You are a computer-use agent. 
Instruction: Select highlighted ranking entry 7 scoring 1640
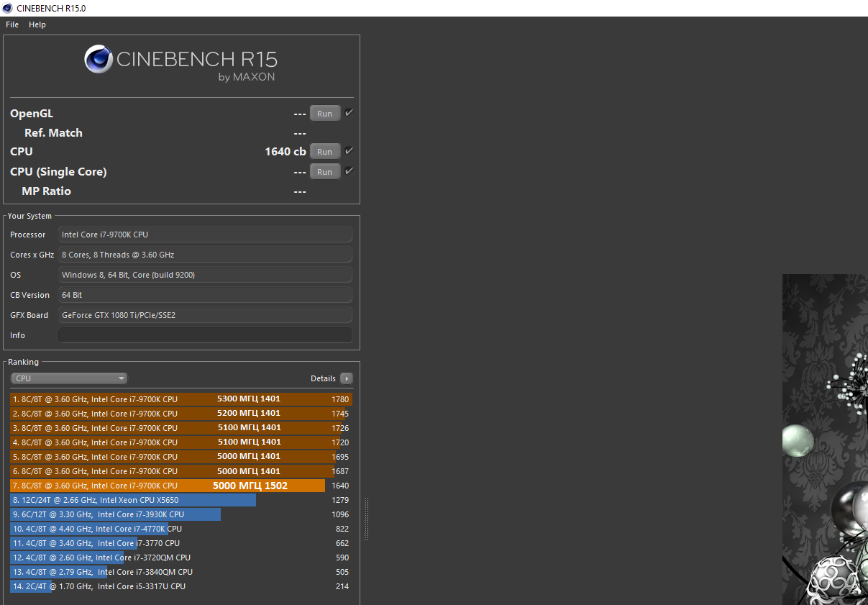tap(181, 486)
